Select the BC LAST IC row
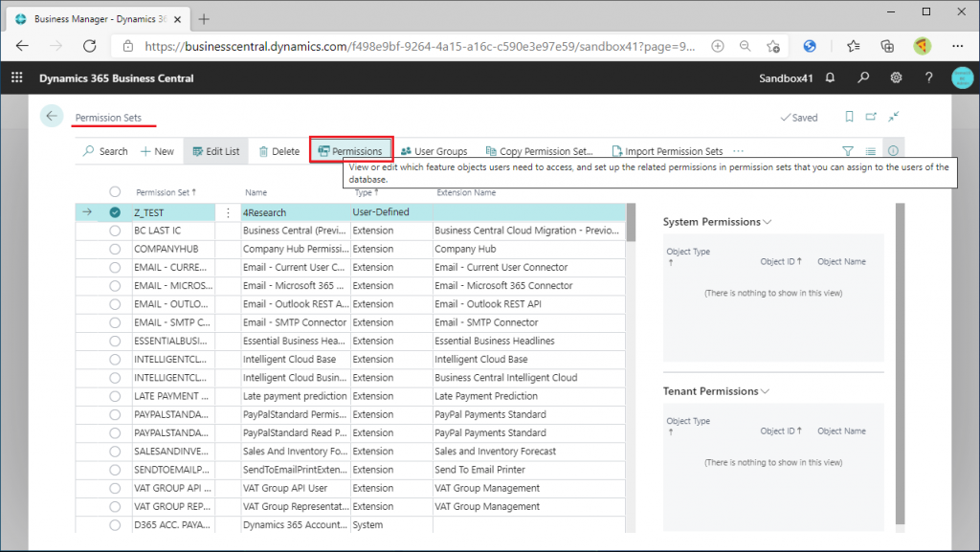The image size is (980, 552). point(115,231)
